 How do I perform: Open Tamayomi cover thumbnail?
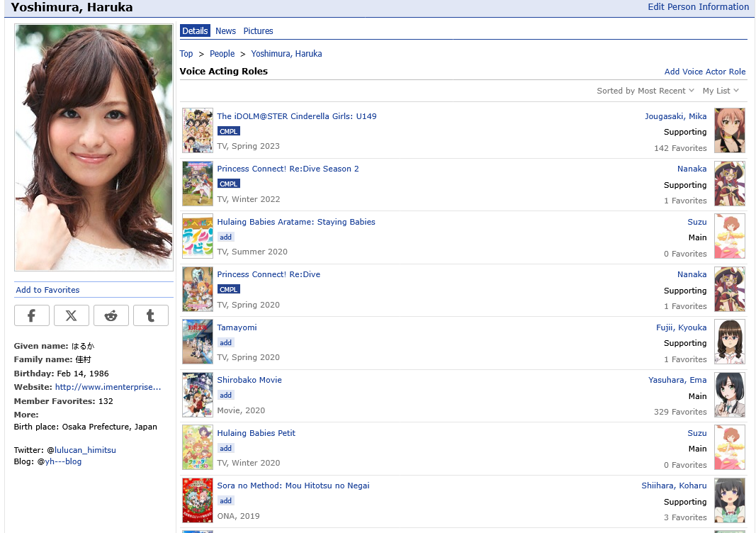pyautogui.click(x=198, y=342)
